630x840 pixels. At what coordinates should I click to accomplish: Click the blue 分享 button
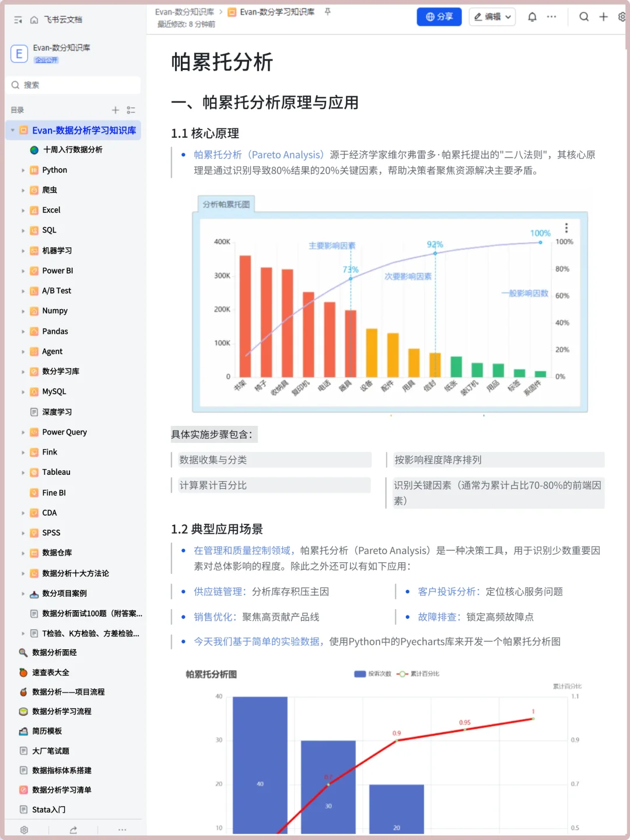pyautogui.click(x=439, y=17)
